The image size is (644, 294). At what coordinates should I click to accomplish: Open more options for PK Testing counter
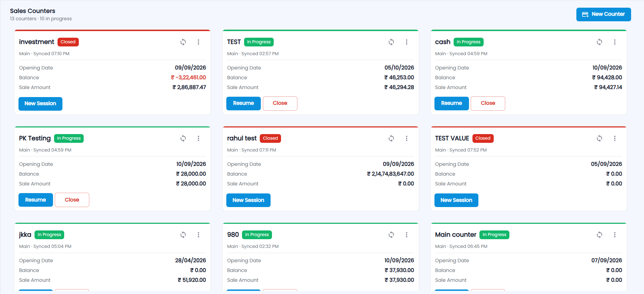coord(198,138)
